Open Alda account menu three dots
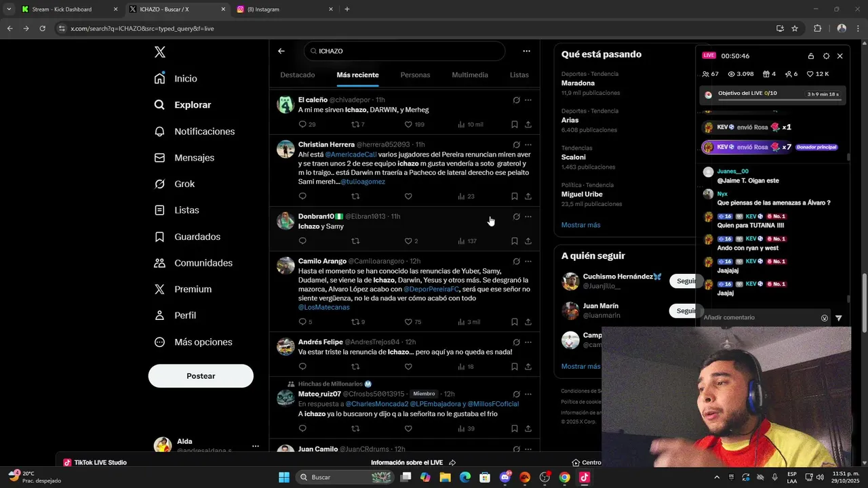This screenshot has height=488, width=868. coord(256,446)
